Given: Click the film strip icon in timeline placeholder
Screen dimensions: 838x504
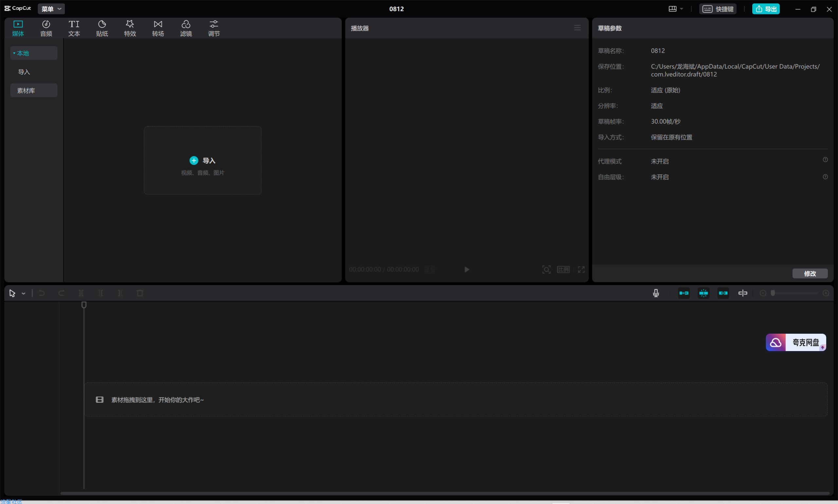Looking at the screenshot, I should coord(100,400).
